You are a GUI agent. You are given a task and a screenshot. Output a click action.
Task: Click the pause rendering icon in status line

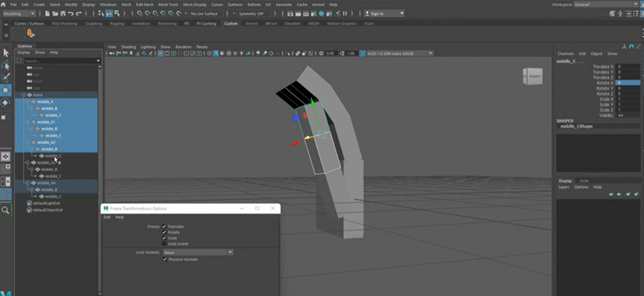345,13
